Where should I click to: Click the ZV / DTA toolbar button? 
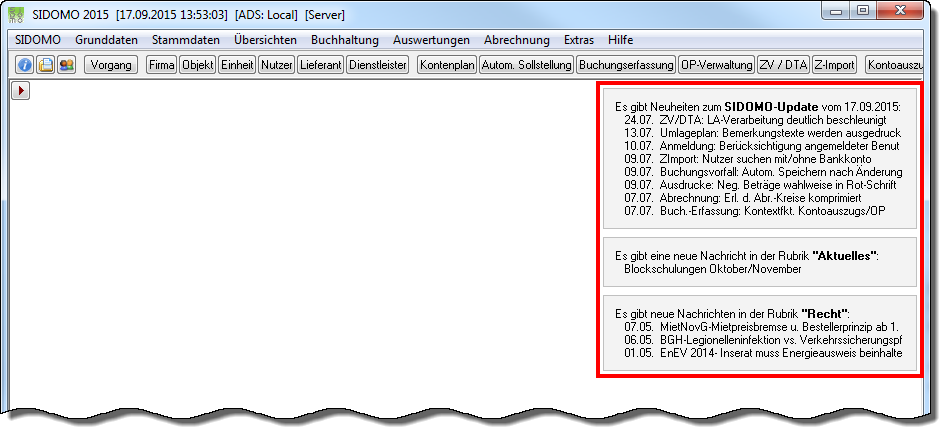(x=783, y=65)
